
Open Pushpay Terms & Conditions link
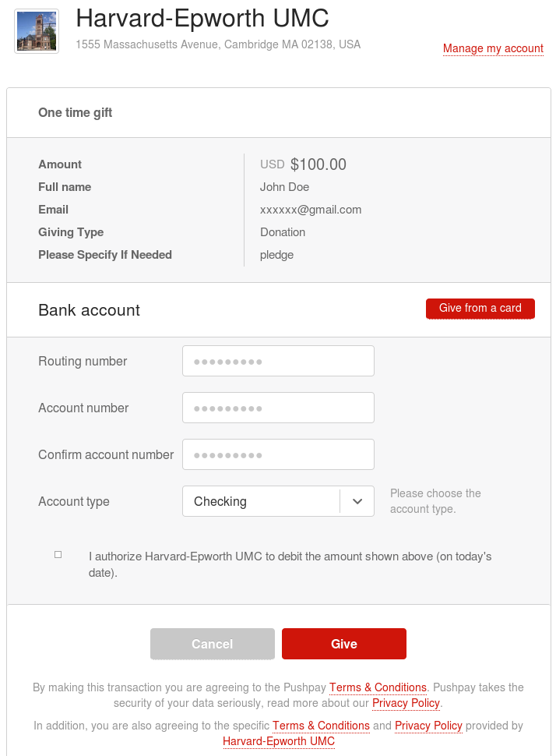pos(378,687)
